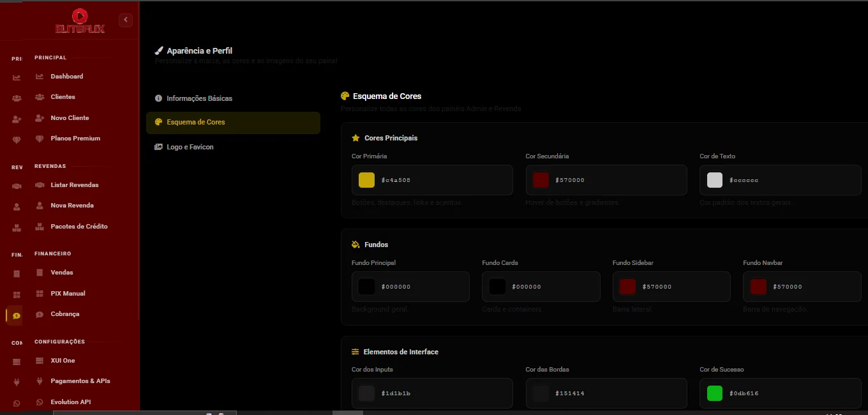Open the Fundo Navbar red swatch
The width and height of the screenshot is (868, 415).
click(x=758, y=287)
